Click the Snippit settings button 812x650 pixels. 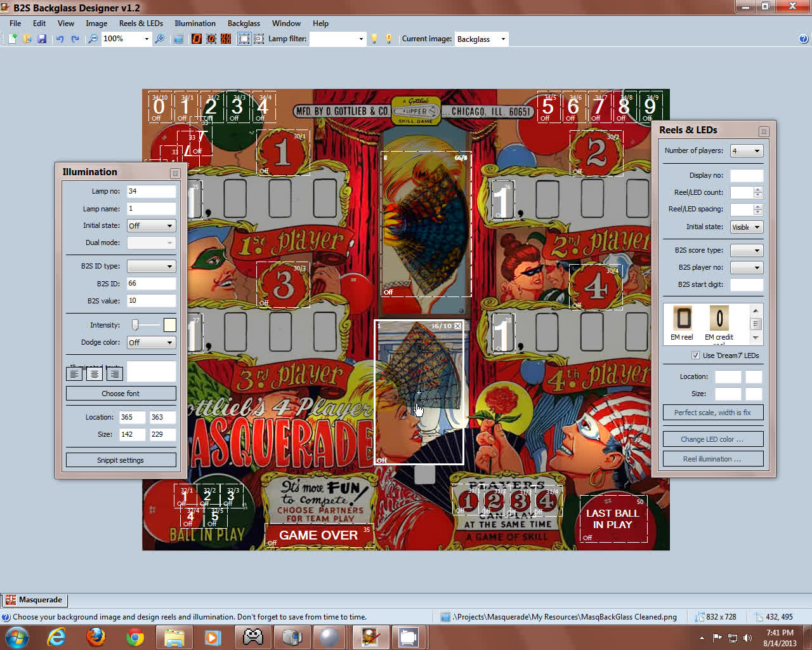[121, 460]
